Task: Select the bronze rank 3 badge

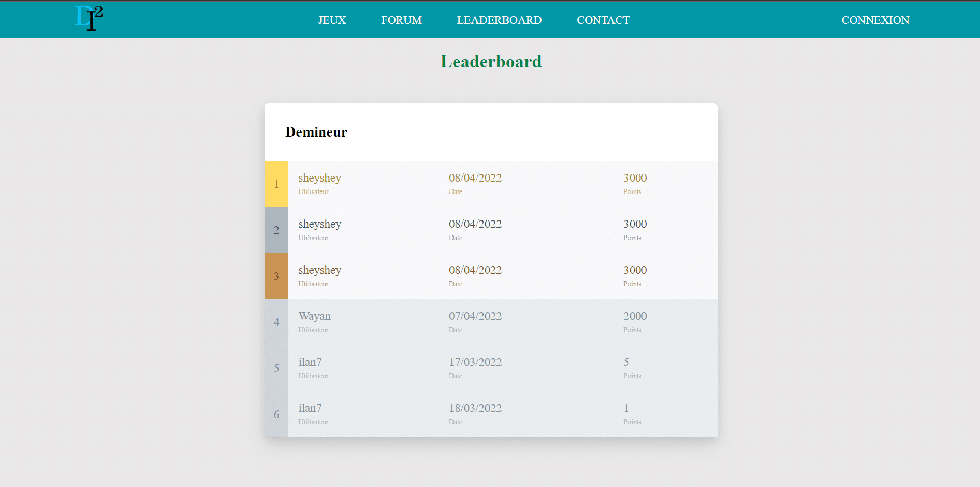Action: pos(276,276)
